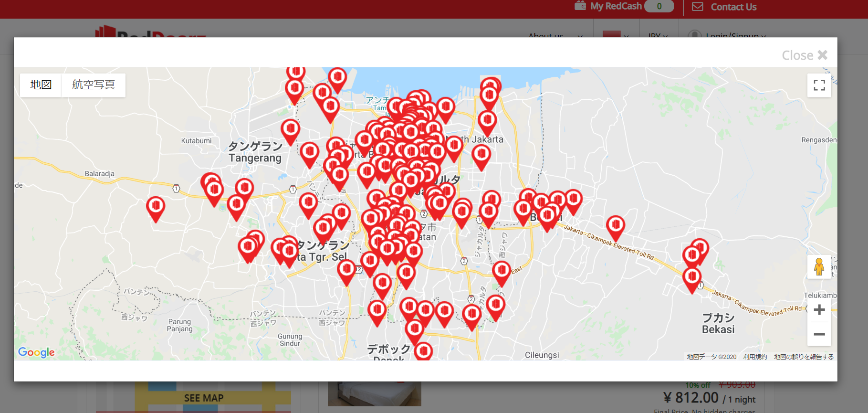
Task: Click the RedCash balance badge showing 0
Action: (x=659, y=6)
